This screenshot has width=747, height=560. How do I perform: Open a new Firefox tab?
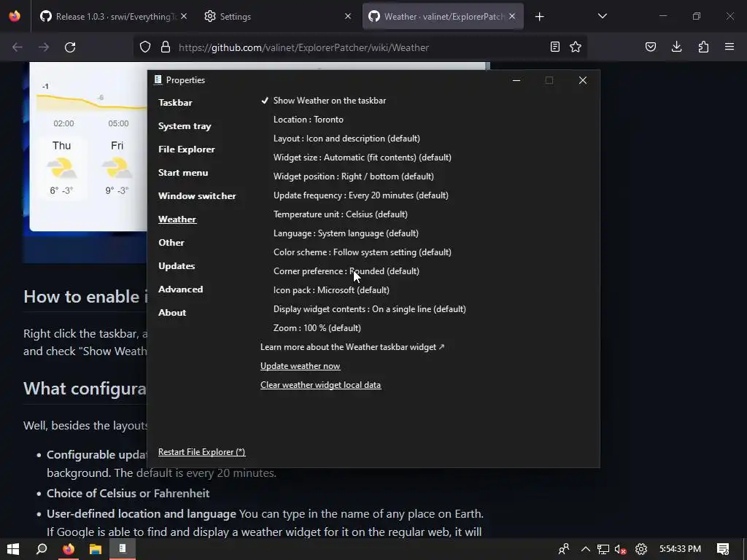click(x=539, y=17)
